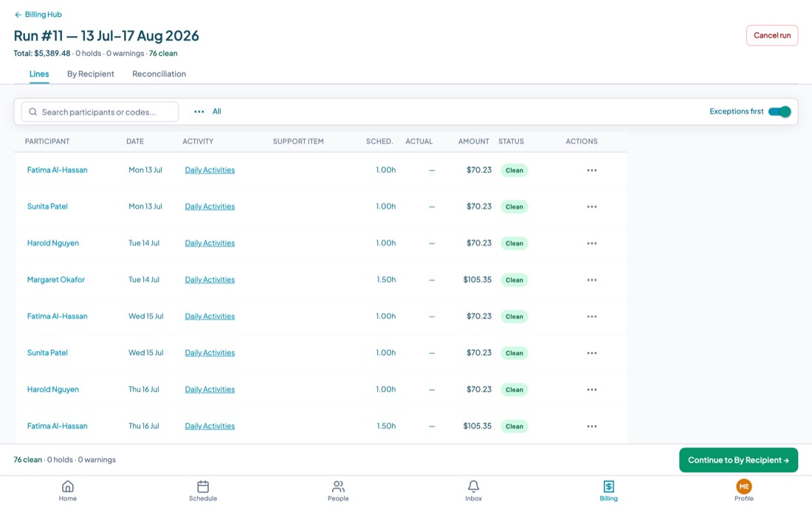Open the filter ellipsis beside All
The height and width of the screenshot is (507, 812).
pyautogui.click(x=199, y=111)
